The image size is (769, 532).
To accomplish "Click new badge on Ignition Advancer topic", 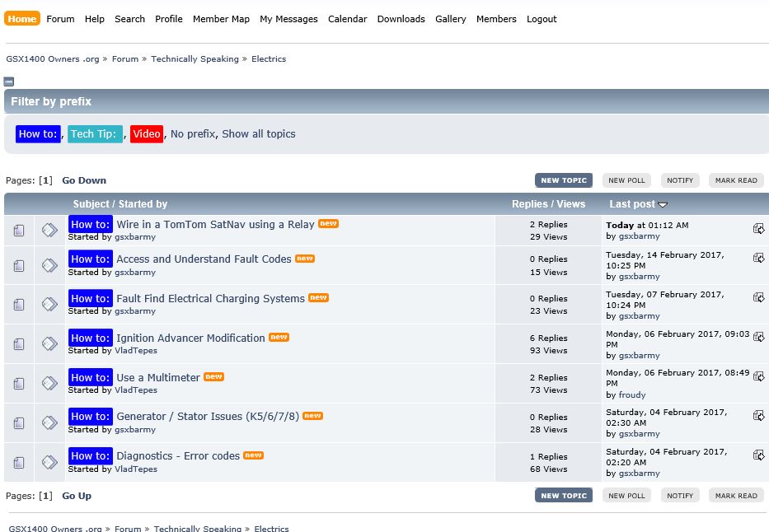I will [279, 337].
